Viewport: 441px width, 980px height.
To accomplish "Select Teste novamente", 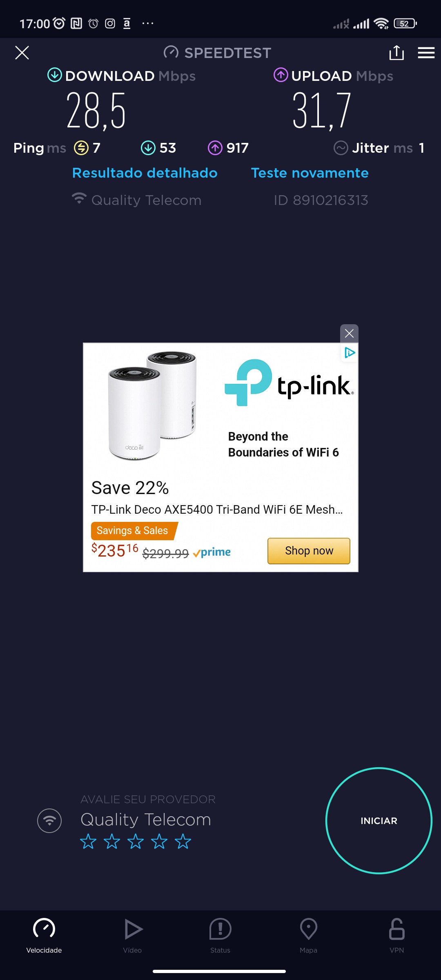I will tap(310, 173).
